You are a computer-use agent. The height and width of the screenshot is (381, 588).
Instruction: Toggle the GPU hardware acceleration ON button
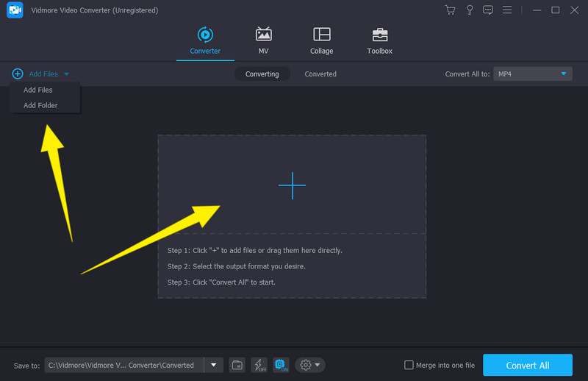point(280,365)
